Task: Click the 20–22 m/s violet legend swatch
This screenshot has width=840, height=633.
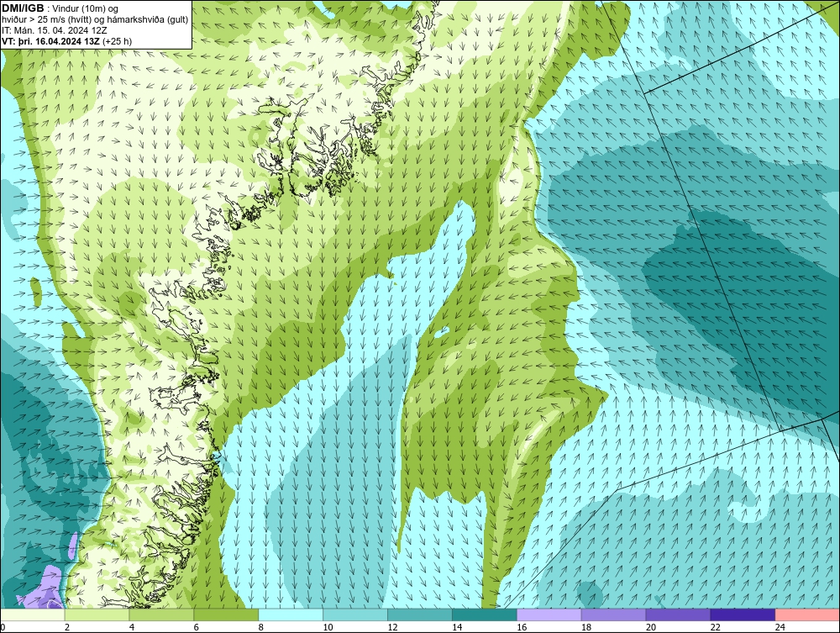Action: coord(678,615)
